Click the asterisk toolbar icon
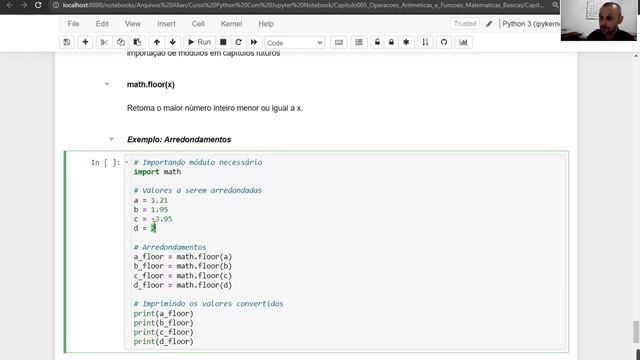The width and height of the screenshot is (640, 360). [406, 42]
